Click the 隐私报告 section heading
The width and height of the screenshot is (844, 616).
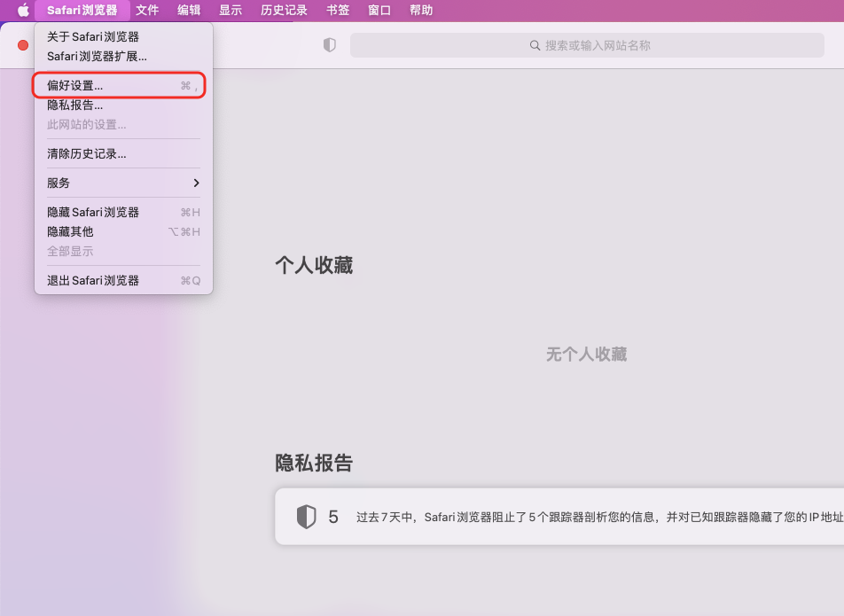coord(314,463)
